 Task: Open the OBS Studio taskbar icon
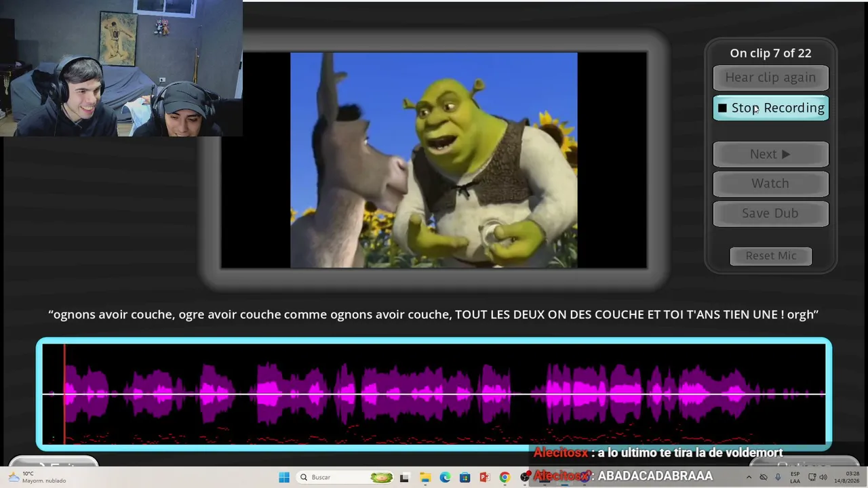[524, 477]
